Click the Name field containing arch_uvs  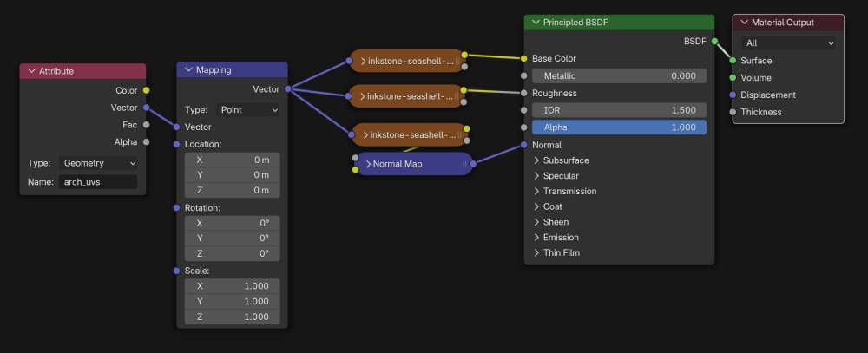pyautogui.click(x=98, y=182)
